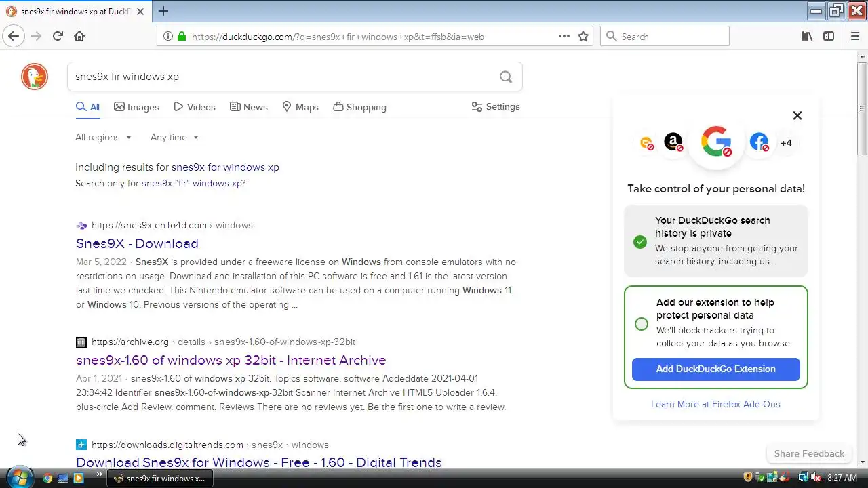Image resolution: width=868 pixels, height=488 pixels.
Task: Open page actions three-dot menu
Action: pos(564,37)
